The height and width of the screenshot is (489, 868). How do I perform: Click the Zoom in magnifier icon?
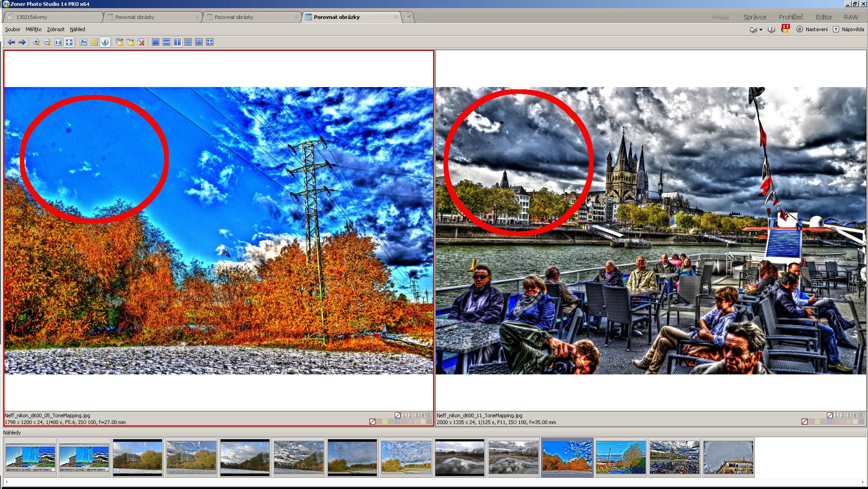(x=37, y=42)
